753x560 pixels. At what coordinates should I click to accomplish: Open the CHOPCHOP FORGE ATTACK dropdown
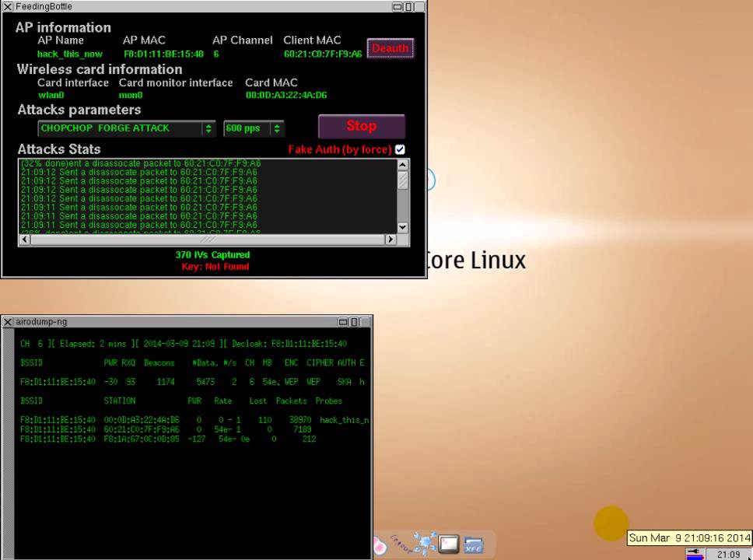pyautogui.click(x=127, y=128)
